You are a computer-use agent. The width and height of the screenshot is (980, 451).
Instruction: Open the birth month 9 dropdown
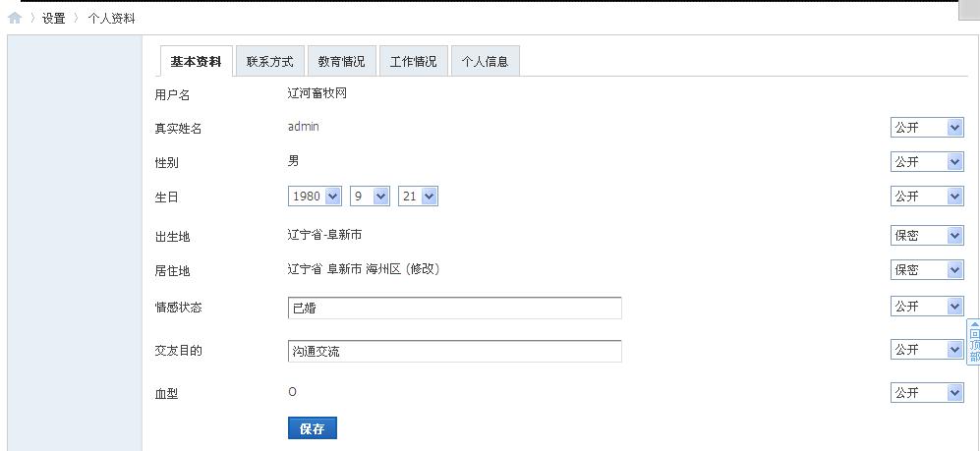(370, 197)
